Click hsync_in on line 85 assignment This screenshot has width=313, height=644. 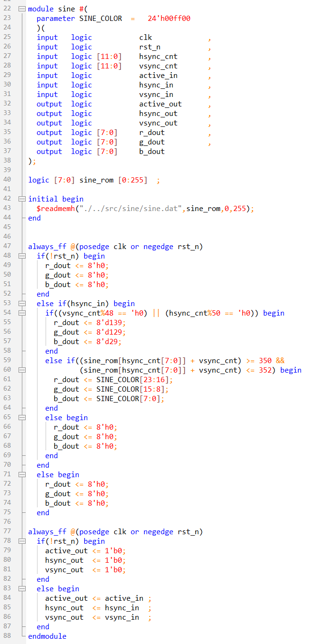pos(122,608)
